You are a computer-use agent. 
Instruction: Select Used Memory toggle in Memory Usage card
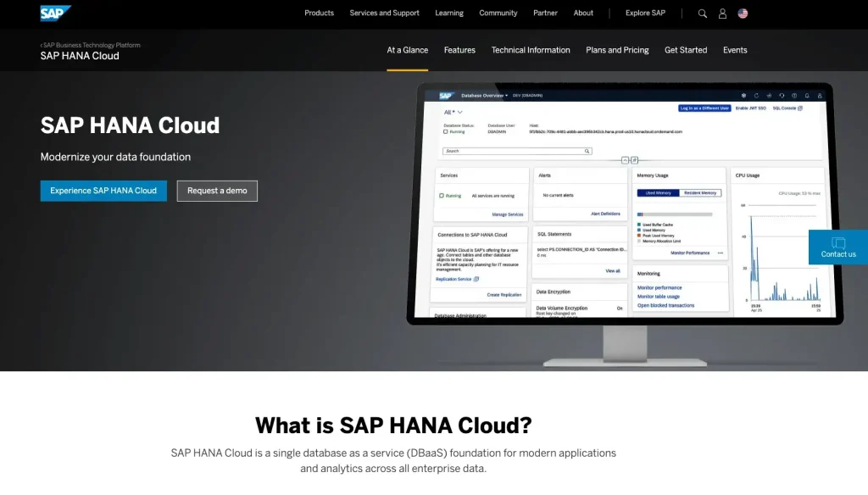click(x=658, y=192)
